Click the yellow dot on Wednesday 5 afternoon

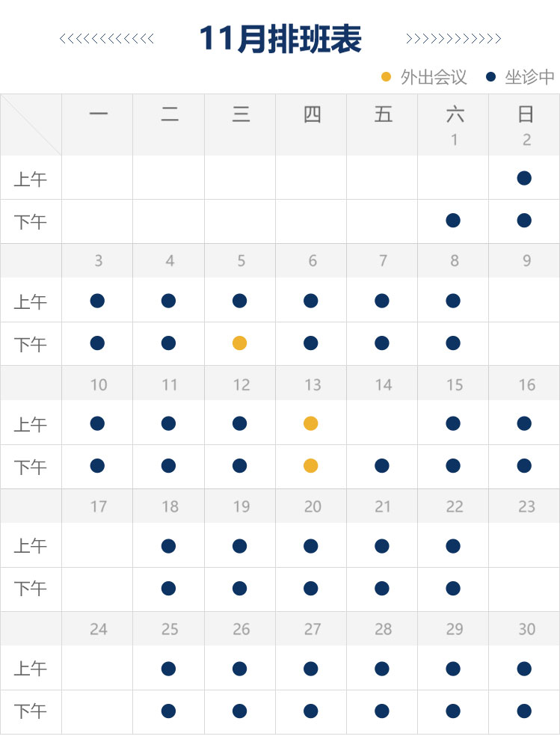point(239,343)
